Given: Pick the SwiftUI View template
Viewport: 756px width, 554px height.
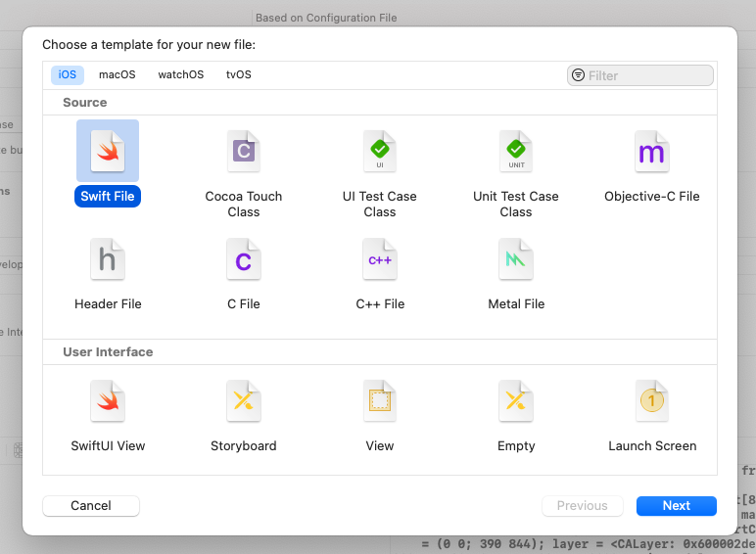Looking at the screenshot, I should coord(108,400).
